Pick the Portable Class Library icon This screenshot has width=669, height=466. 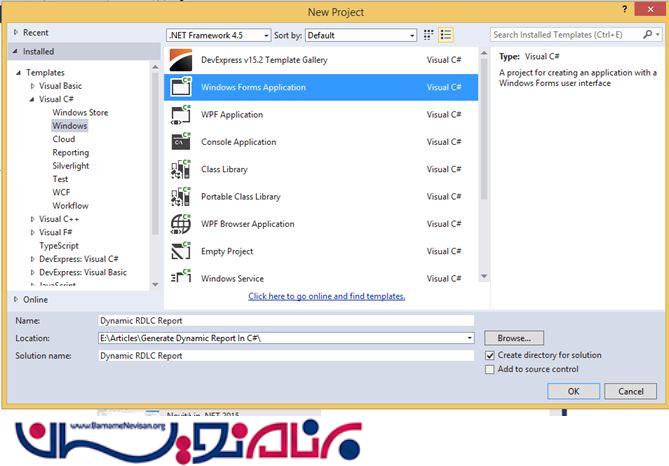tap(181, 197)
